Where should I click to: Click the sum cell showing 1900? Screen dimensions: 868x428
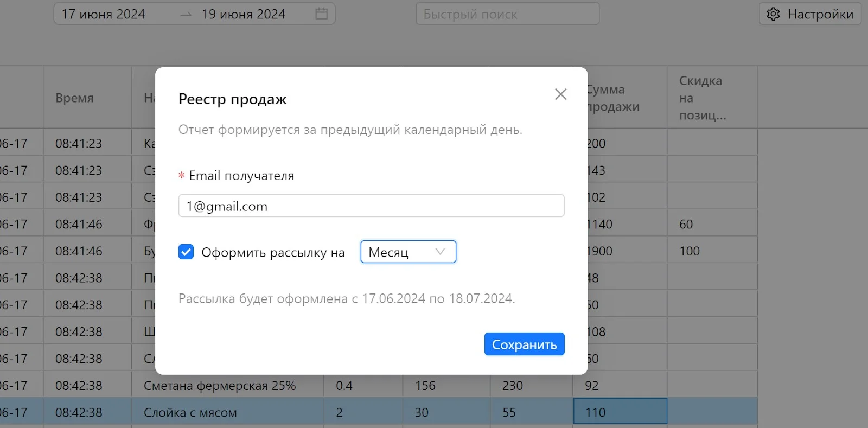click(627, 251)
